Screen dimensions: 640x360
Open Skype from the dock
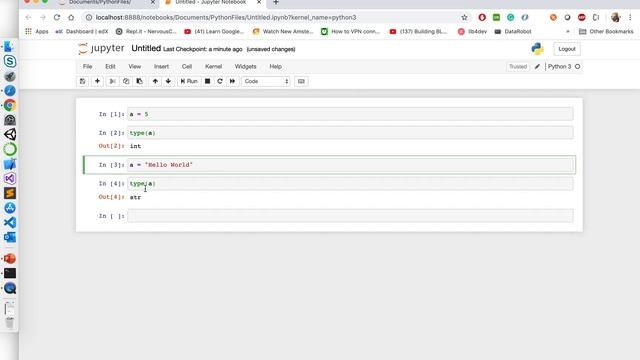tap(10, 61)
